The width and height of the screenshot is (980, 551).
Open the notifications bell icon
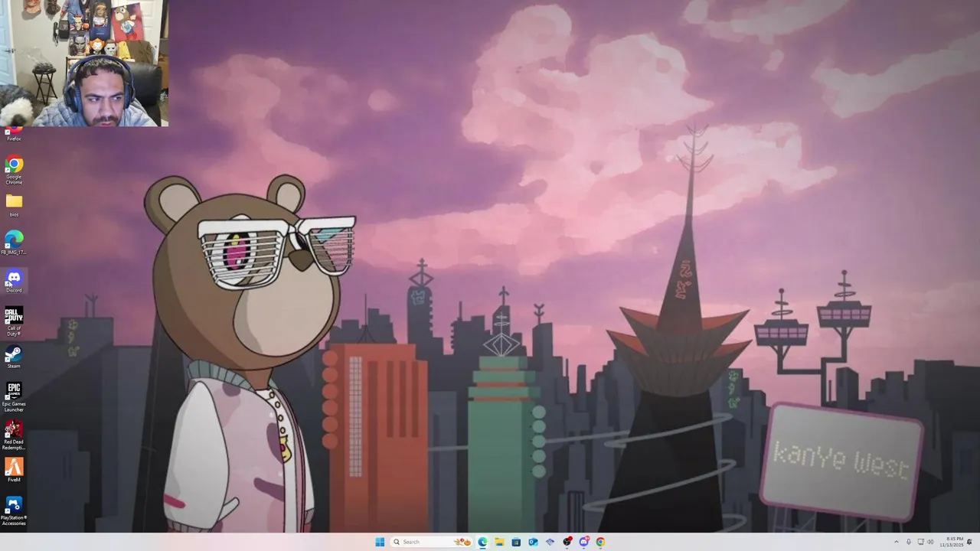click(969, 542)
